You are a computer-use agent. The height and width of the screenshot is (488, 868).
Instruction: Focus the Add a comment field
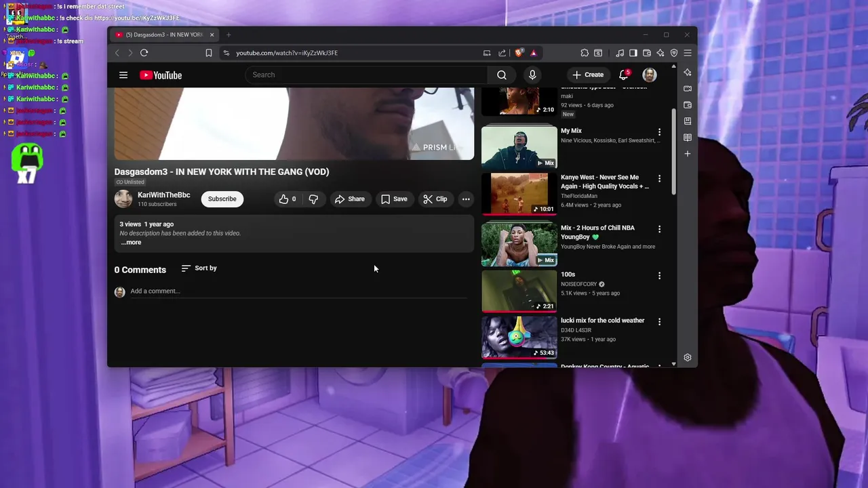298,291
